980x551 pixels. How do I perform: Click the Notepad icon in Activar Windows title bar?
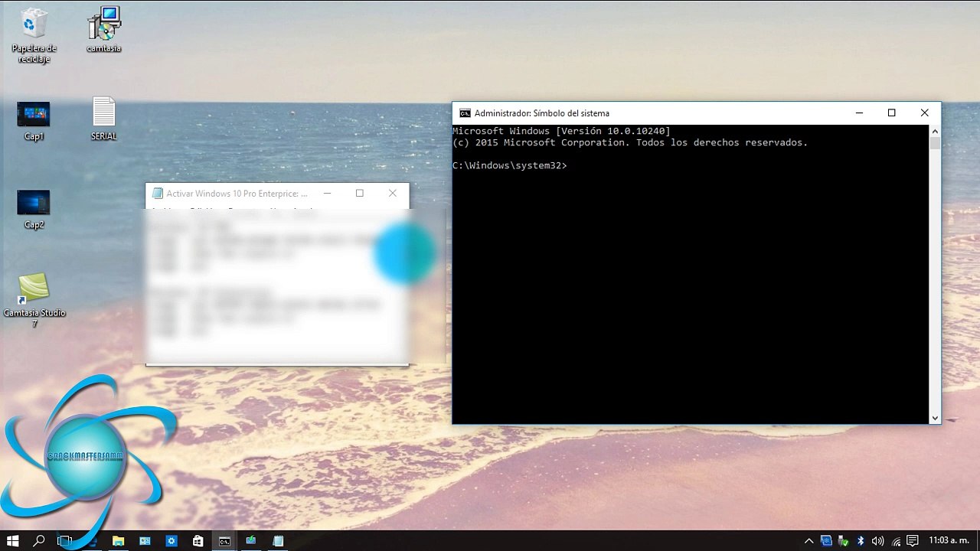[x=158, y=194]
